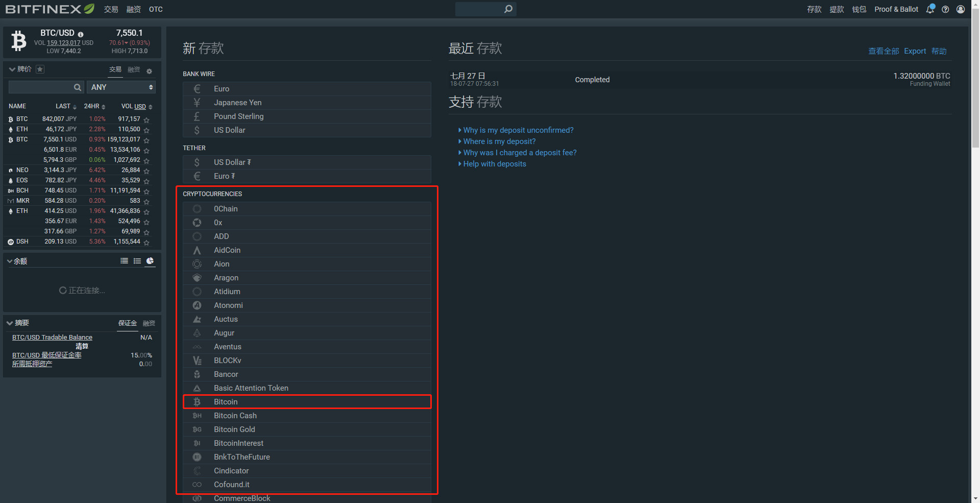Click the page scrollbar down arrow
The image size is (980, 503).
[975, 498]
